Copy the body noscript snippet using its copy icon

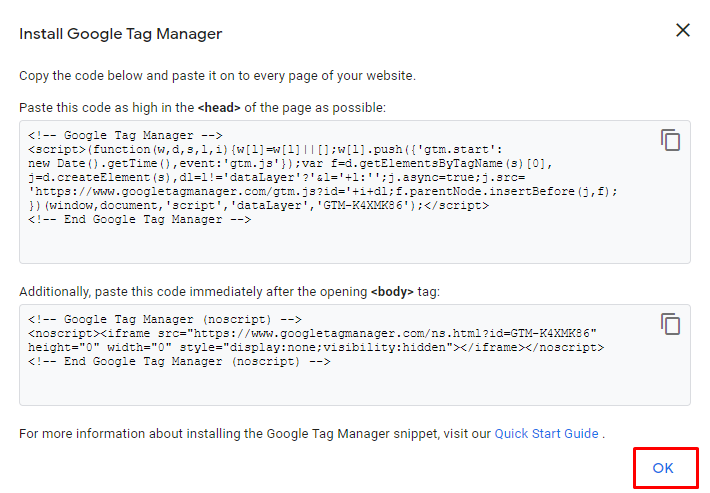[x=670, y=324]
